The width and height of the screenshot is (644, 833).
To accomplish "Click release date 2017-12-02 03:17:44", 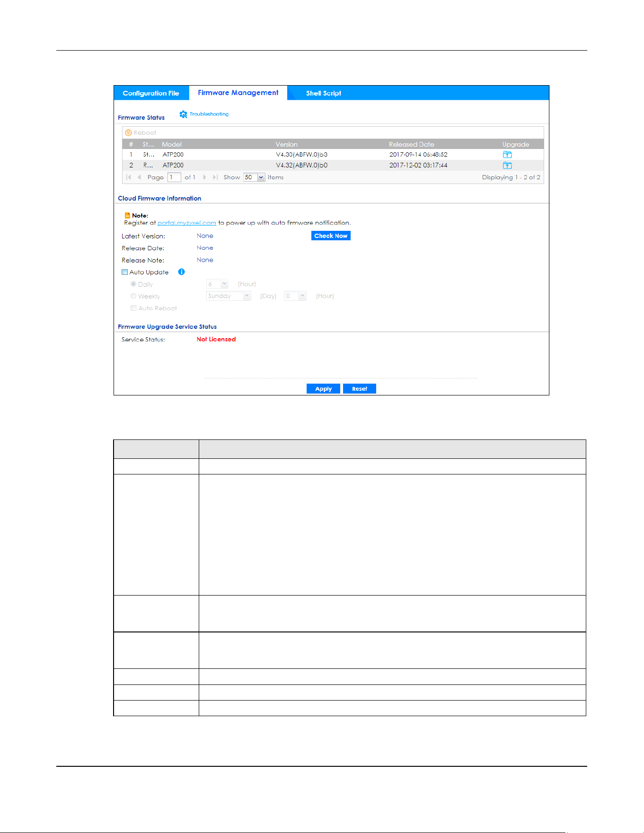I will pos(418,166).
